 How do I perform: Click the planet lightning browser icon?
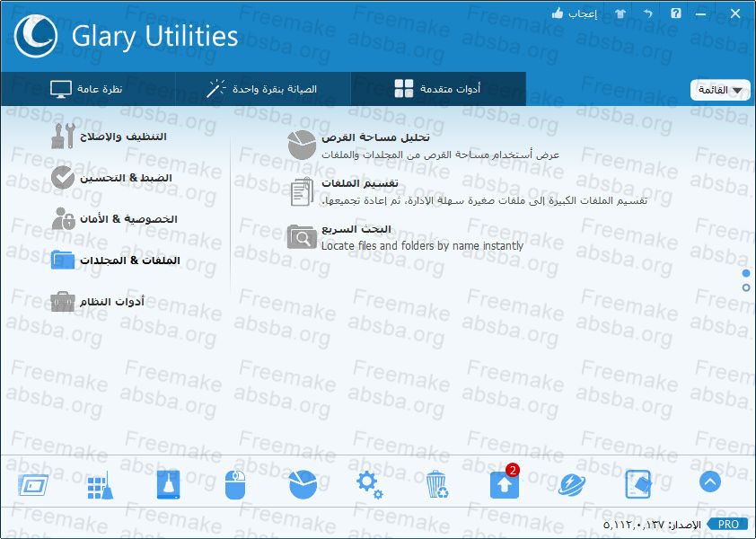click(572, 485)
